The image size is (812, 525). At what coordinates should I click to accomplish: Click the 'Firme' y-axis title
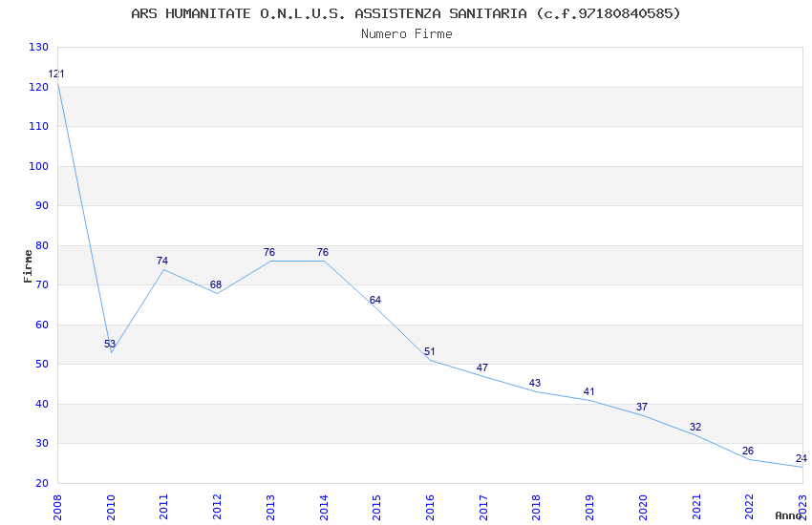(x=28, y=266)
